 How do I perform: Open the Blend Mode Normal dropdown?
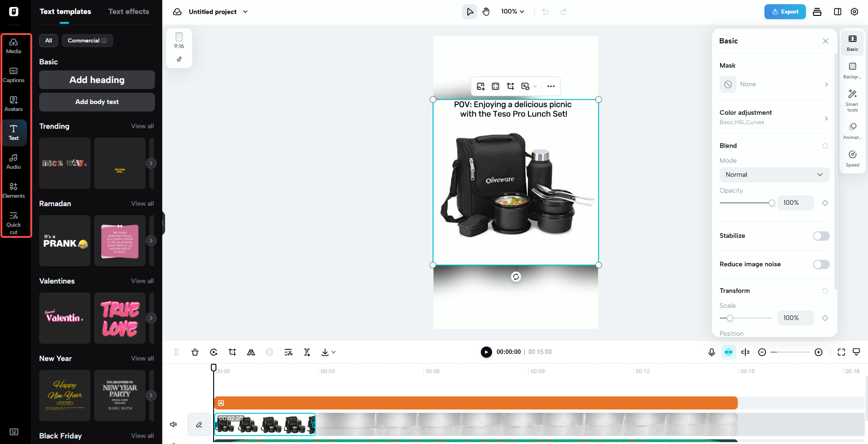[x=774, y=175]
